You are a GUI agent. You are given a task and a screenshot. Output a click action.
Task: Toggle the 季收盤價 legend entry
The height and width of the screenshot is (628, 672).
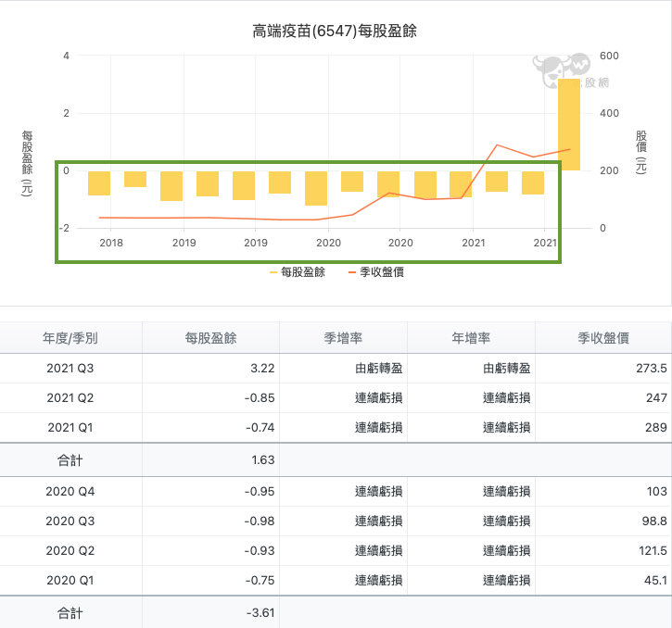[376, 272]
